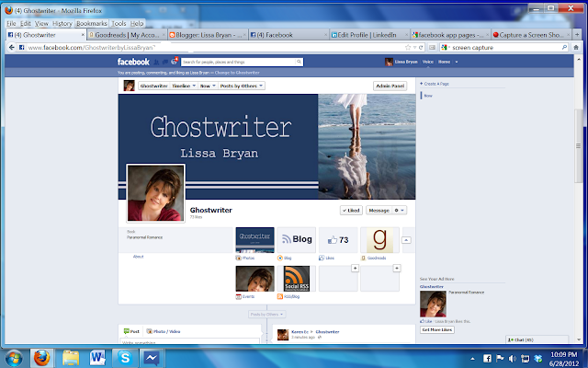Open the Blog app tile
The width and height of the screenshot is (588, 368).
click(296, 239)
